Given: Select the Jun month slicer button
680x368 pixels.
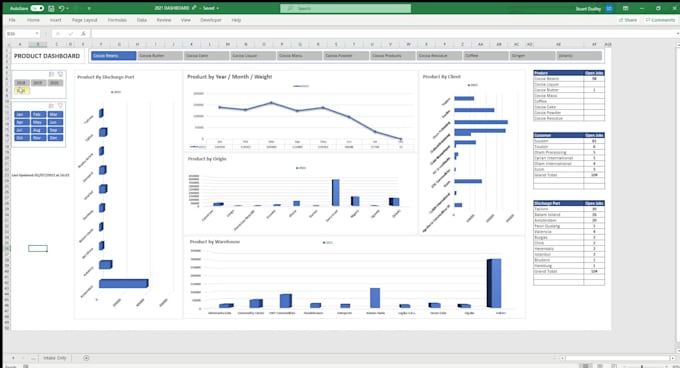Looking at the screenshot, I should 55,122.
